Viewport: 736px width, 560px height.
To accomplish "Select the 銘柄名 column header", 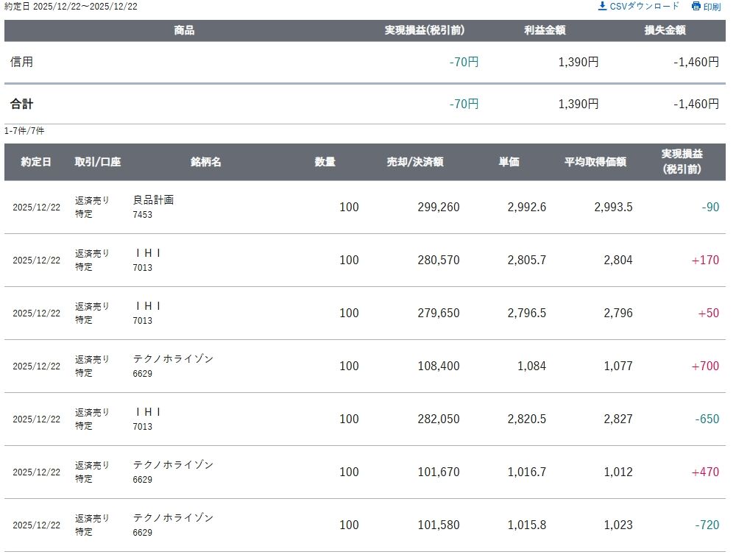I will click(x=206, y=162).
